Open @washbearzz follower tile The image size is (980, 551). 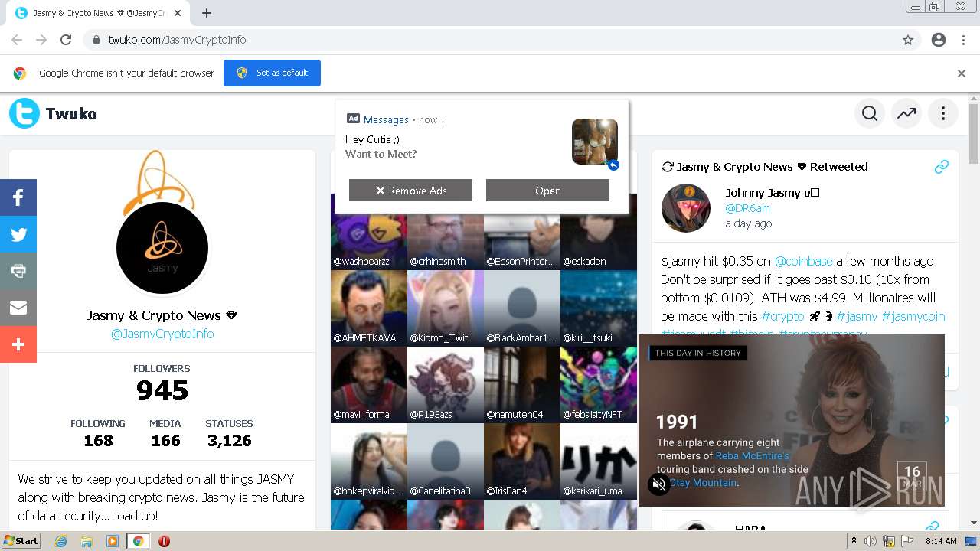(x=369, y=232)
